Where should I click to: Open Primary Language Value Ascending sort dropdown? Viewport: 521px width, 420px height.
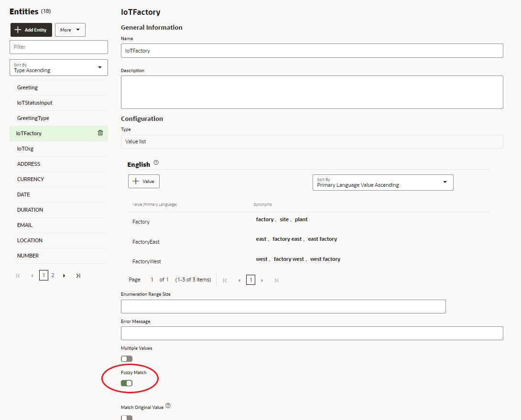[x=382, y=182]
